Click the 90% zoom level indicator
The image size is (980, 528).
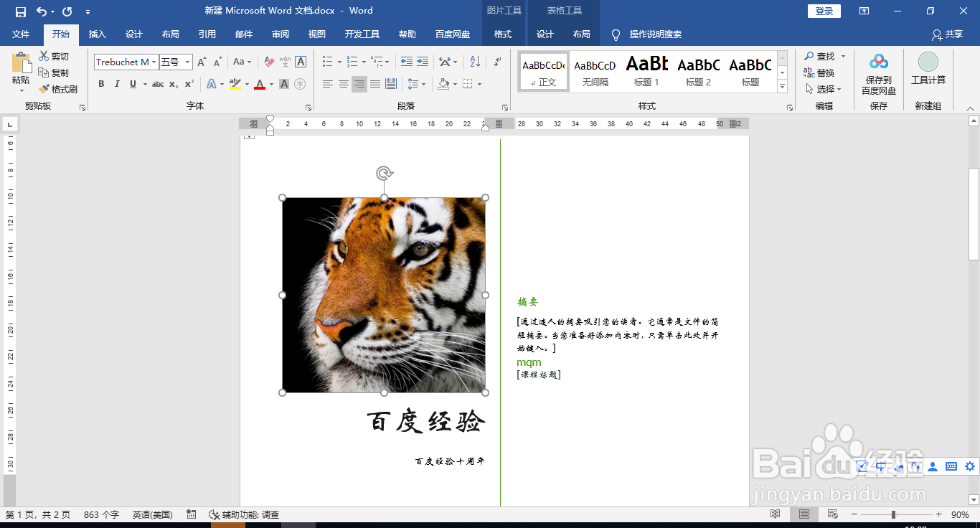(960, 514)
